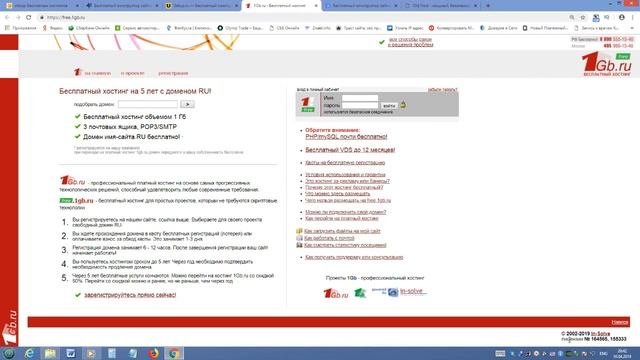Open the Windows Start button
Viewport: 640px width, 360px height.
9,353
